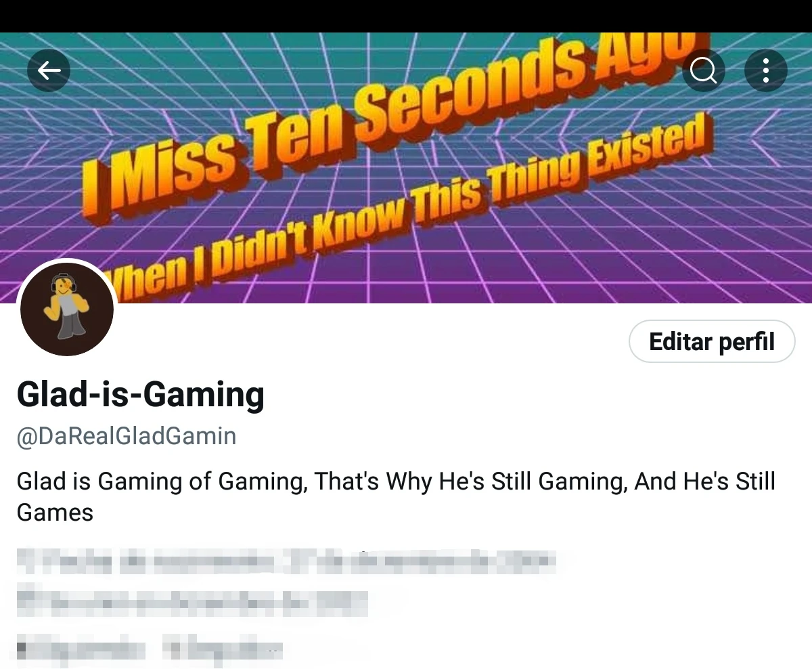The height and width of the screenshot is (669, 812).
Task: Tap the blurred icon beginning first info line
Action: (27, 561)
